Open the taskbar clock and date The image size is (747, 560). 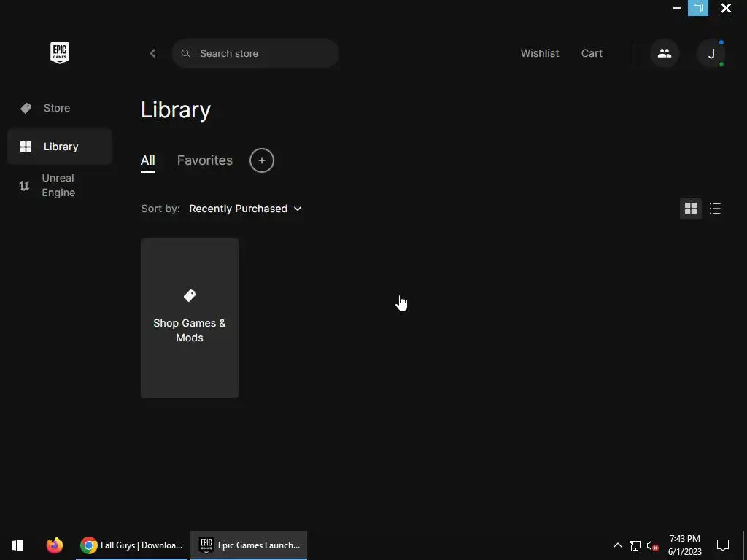(x=684, y=545)
